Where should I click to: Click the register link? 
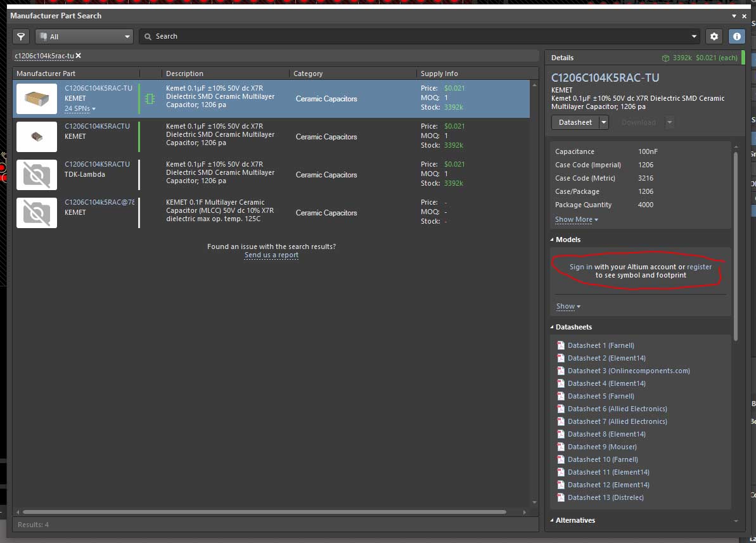pos(699,267)
